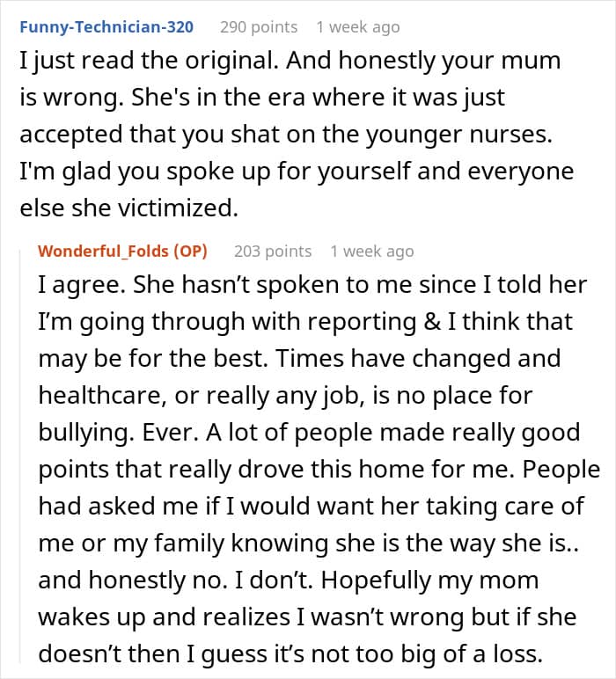Click the reply line starting "I agree."
The width and height of the screenshot is (616, 679).
click(312, 285)
